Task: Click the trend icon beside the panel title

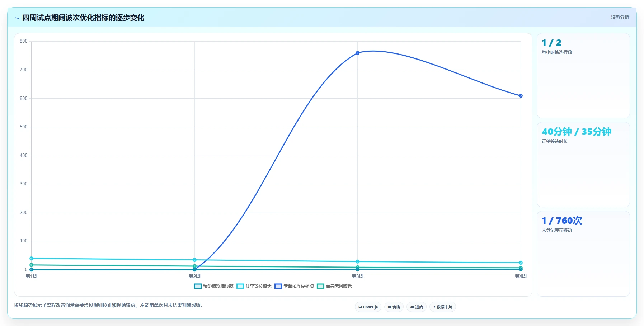Action: (17, 18)
